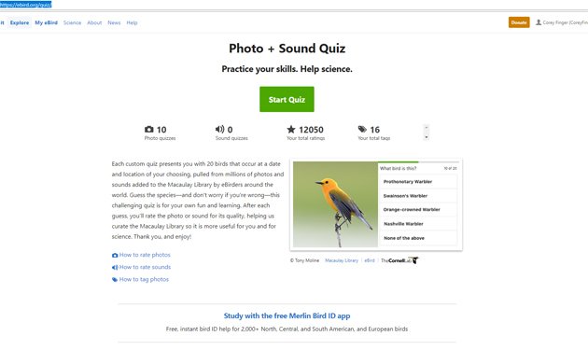
Task: Open the Science navigation item
Action: [x=72, y=22]
